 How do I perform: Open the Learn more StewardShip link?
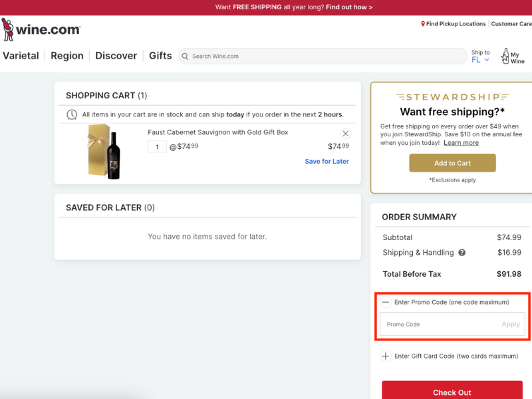coord(461,142)
